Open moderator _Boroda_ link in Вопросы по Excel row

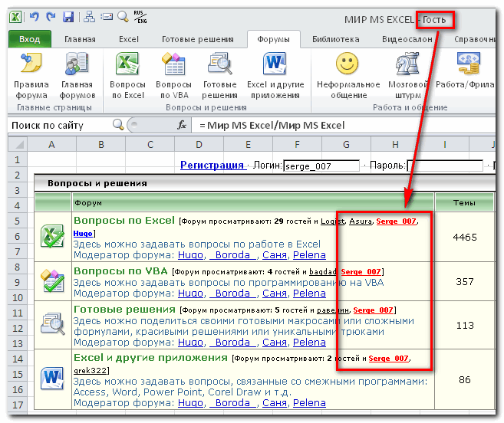[232, 255]
